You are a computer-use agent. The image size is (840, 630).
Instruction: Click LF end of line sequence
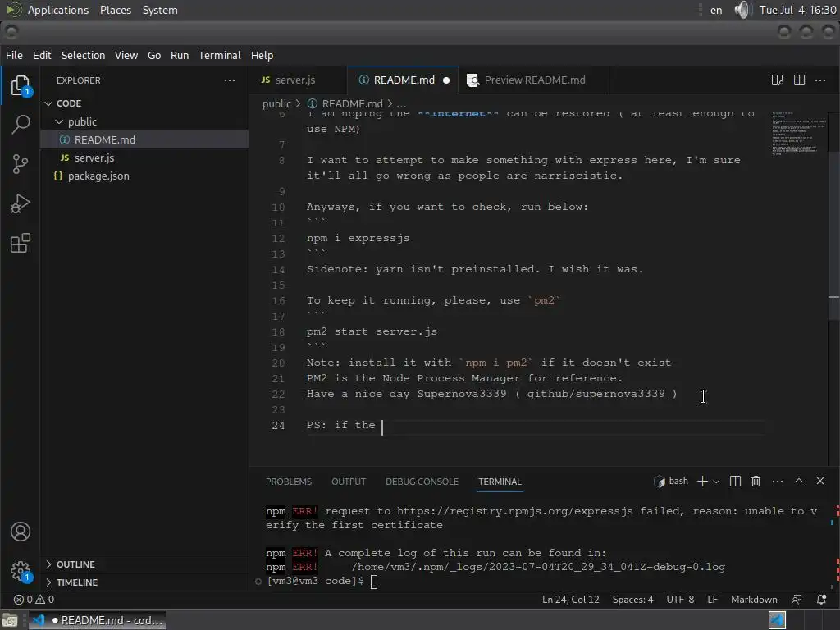pyautogui.click(x=712, y=600)
